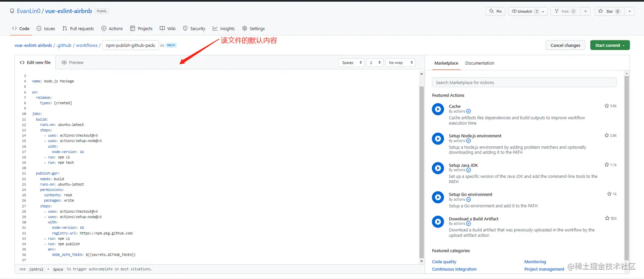Click the main branch label
Screen dimensions: 644x279
171,45
